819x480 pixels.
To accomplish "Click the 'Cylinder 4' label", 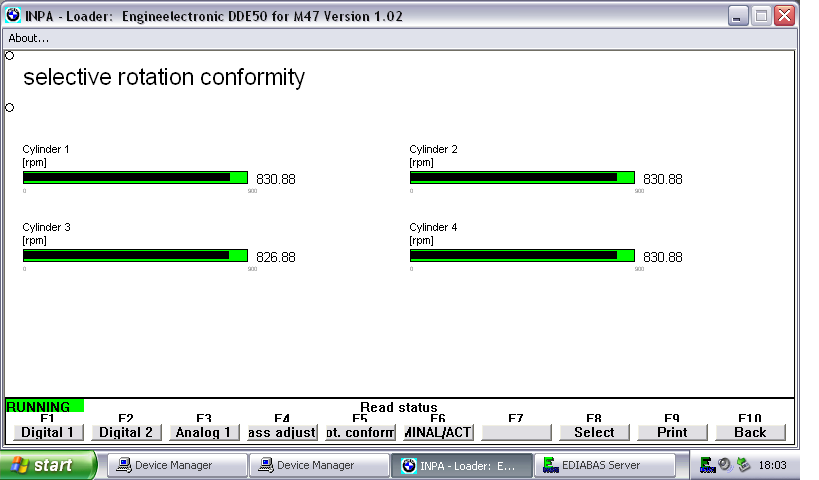I will pyautogui.click(x=433, y=227).
